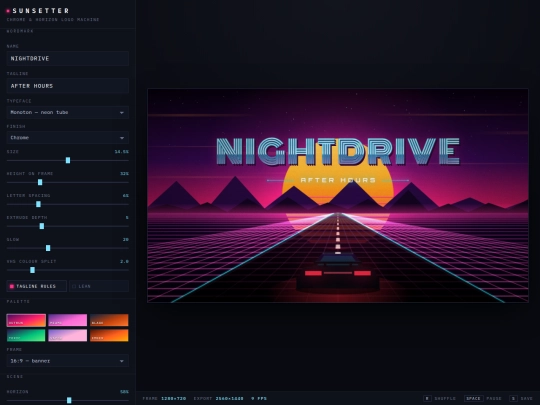Click the VHS Colour Split value 2.0

pos(124,261)
